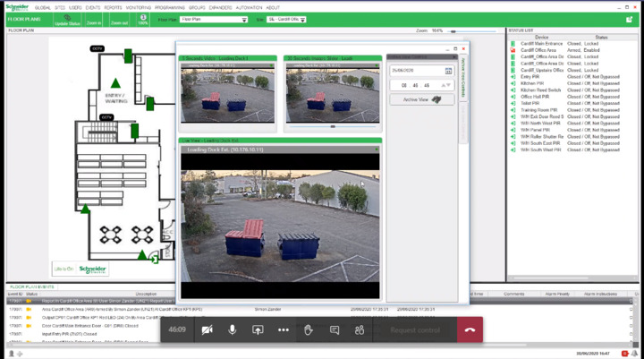Viewport: 644px width, 359px height.
Task: Toggle camera off in the call bar
Action: [208, 329]
